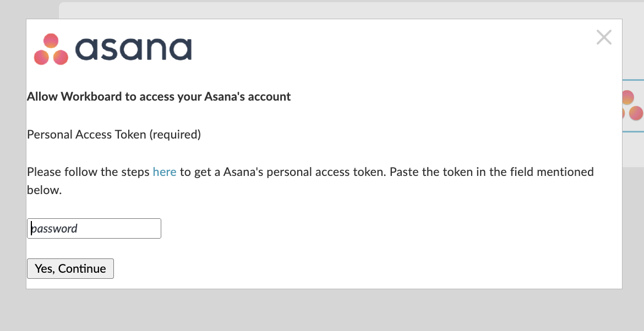Image resolution: width=644 pixels, height=331 pixels.
Task: Open the 'here' link for token steps
Action: (164, 172)
